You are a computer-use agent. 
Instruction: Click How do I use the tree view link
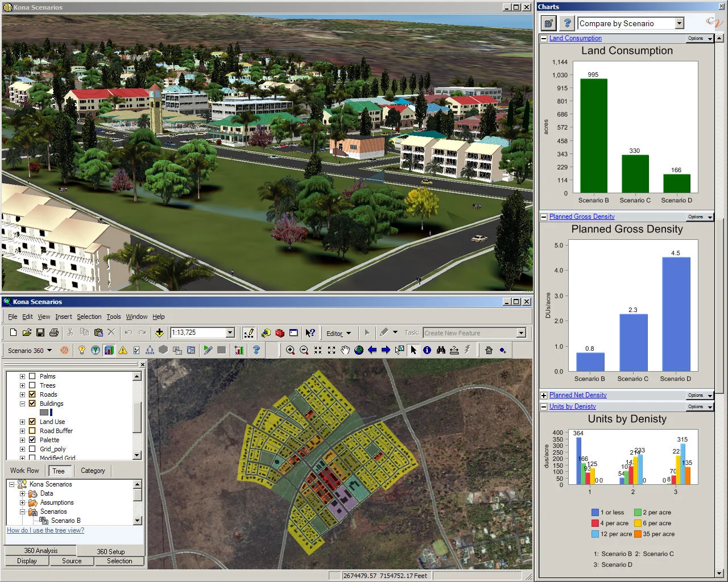pos(45,530)
